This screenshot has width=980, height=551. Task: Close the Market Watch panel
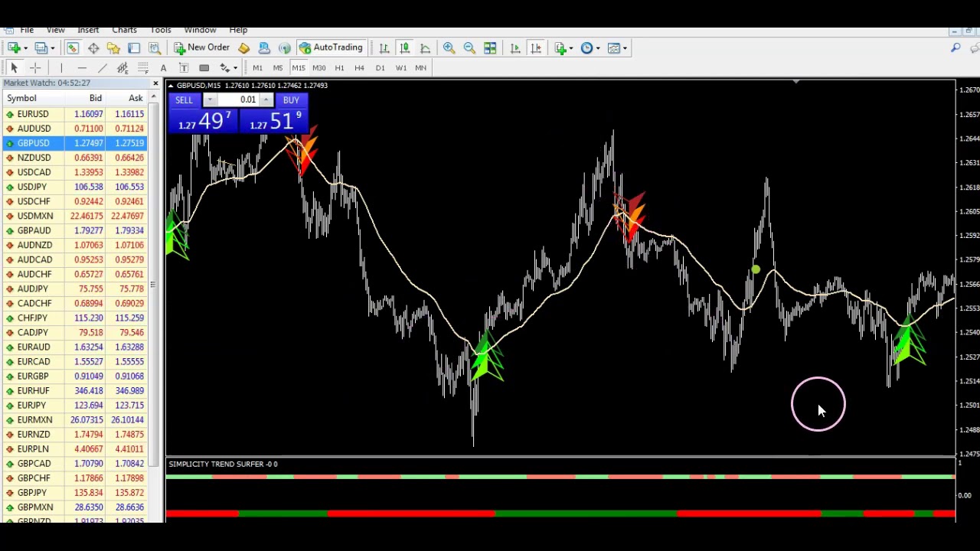155,83
